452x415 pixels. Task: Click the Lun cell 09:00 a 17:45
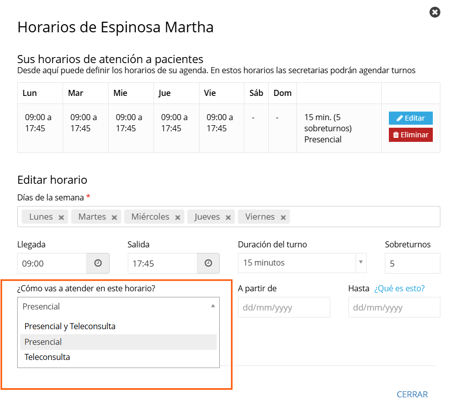pos(40,128)
